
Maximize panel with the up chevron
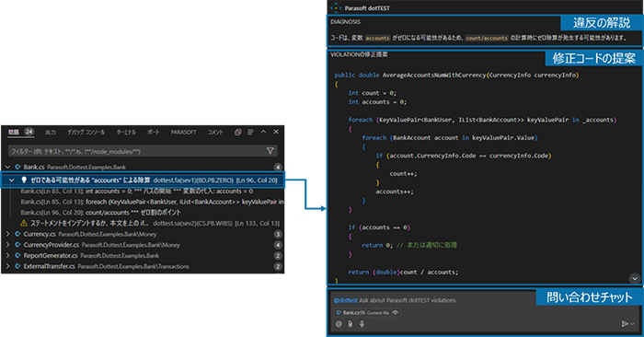click(x=263, y=132)
